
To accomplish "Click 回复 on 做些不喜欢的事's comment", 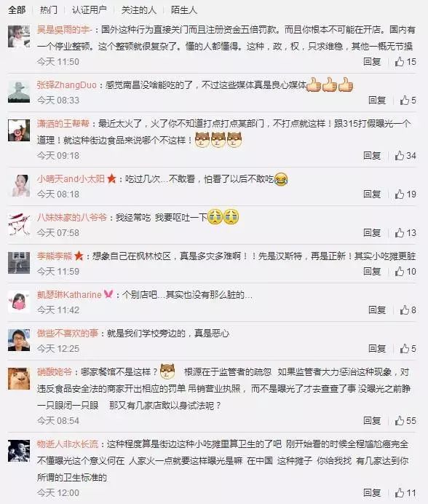I will pos(377,348).
